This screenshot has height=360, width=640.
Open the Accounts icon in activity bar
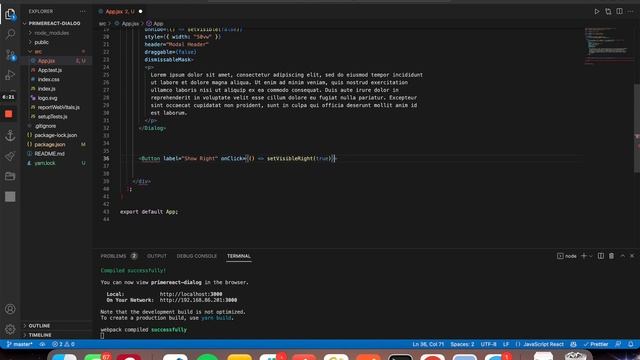tap(10, 309)
